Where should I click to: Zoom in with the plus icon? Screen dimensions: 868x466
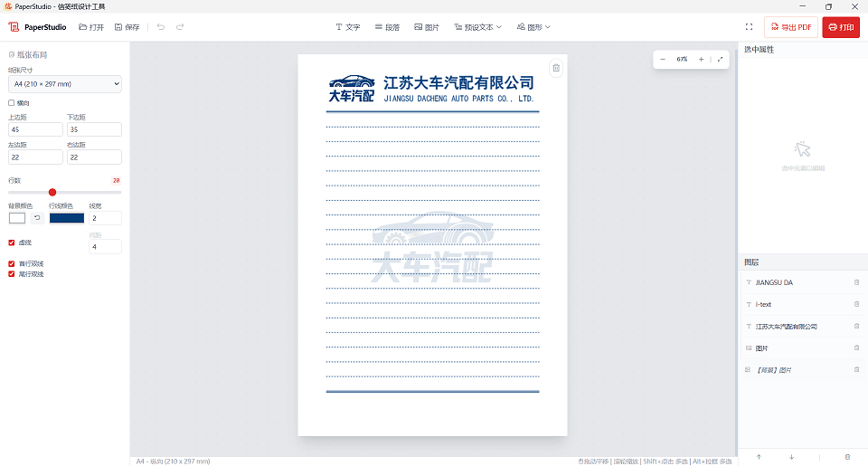pyautogui.click(x=701, y=59)
